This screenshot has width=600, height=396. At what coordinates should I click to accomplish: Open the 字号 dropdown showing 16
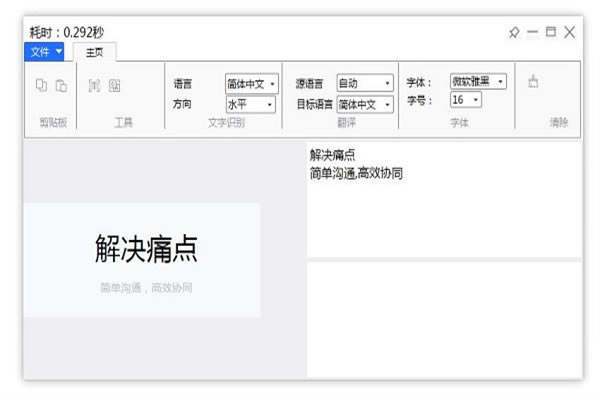click(x=466, y=100)
